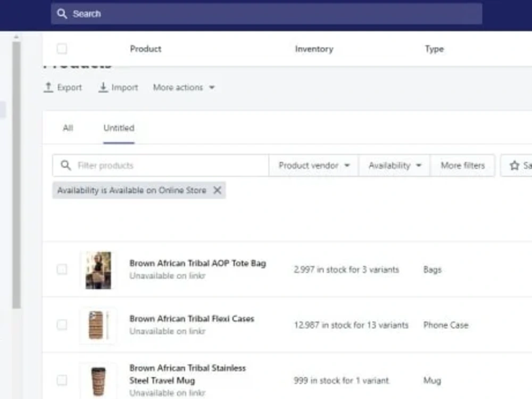Click 'Unavailable on linkr' under Flexi Cases
532x399 pixels.
(x=167, y=331)
